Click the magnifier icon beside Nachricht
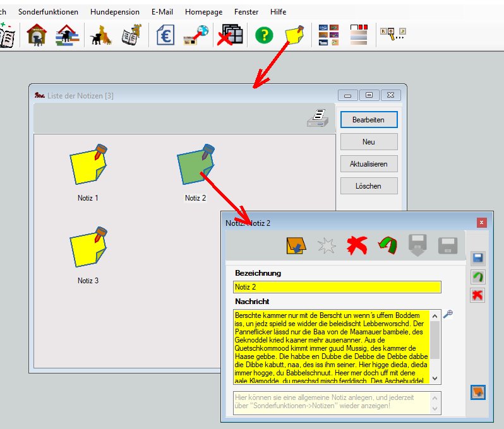 (x=448, y=314)
